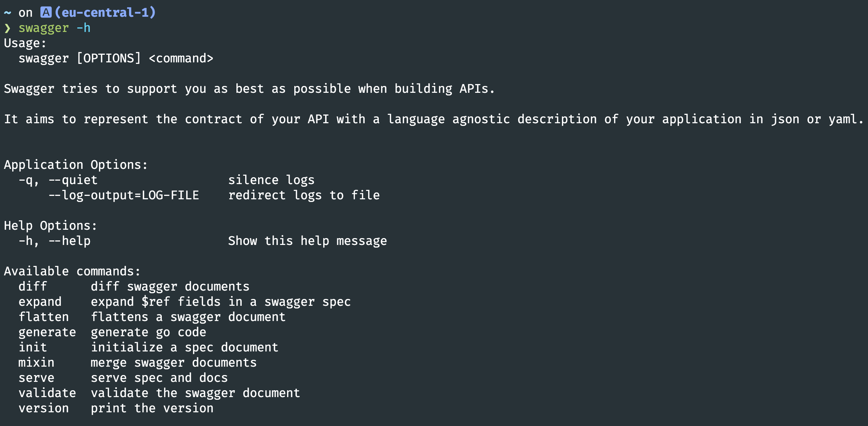Viewport: 868px width, 426px height.
Task: Click the --quiet option text
Action: pos(73,180)
